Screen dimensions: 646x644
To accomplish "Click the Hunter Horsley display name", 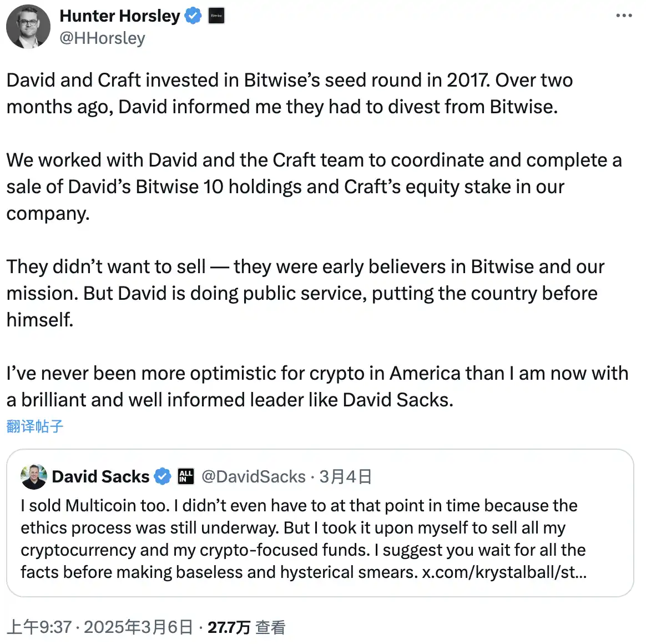I will click(120, 16).
